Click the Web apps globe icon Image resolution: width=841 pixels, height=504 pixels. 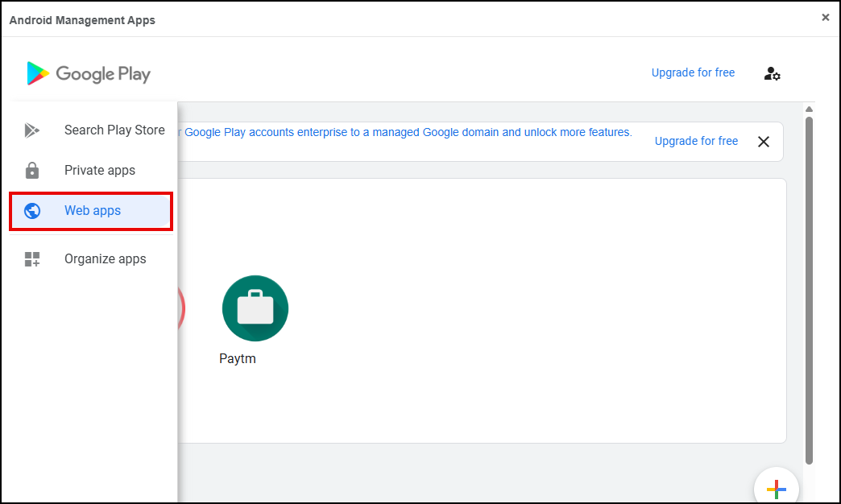(x=32, y=211)
